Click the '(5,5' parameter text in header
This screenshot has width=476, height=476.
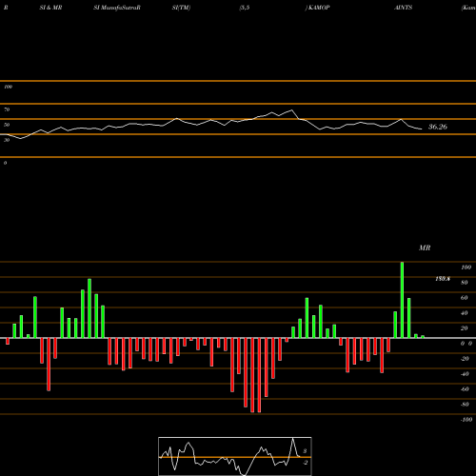[245, 8]
